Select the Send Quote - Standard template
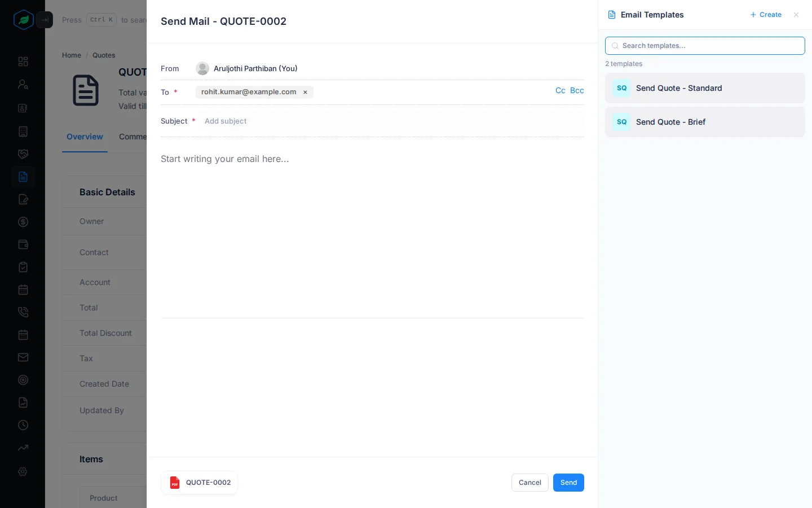 (x=705, y=88)
